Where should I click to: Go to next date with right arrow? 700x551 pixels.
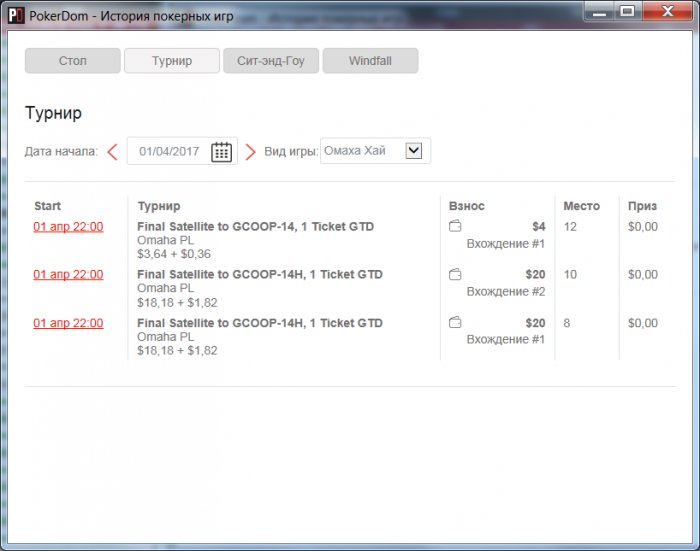250,152
